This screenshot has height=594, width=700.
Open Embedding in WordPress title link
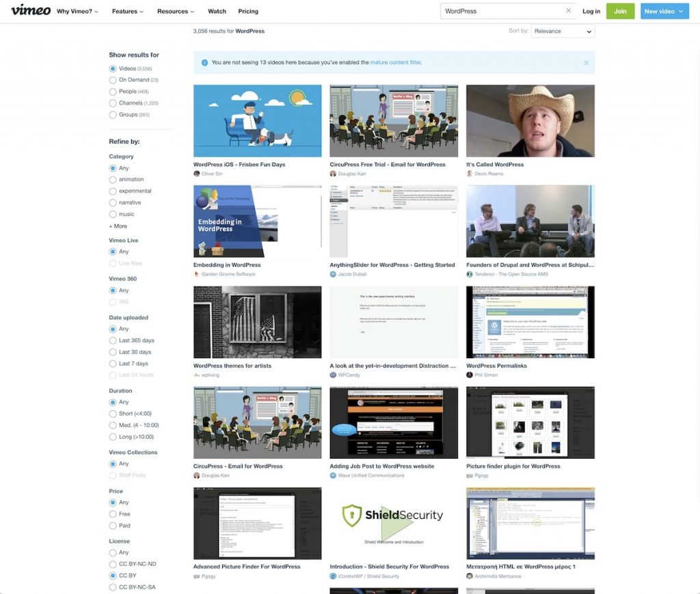coord(227,265)
